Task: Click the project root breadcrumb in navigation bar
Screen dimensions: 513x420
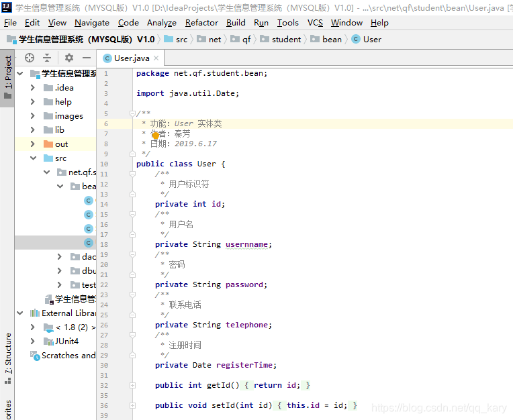Action: (x=81, y=40)
